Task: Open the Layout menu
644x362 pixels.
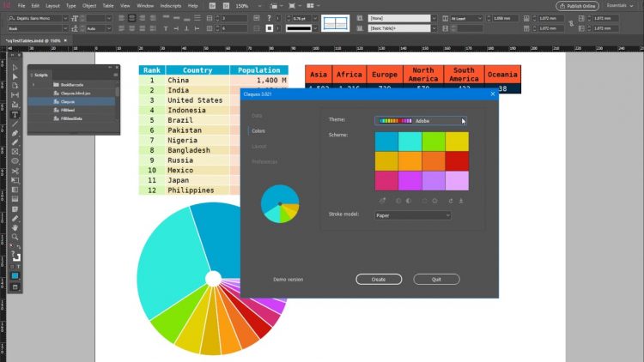Action: 52,6
